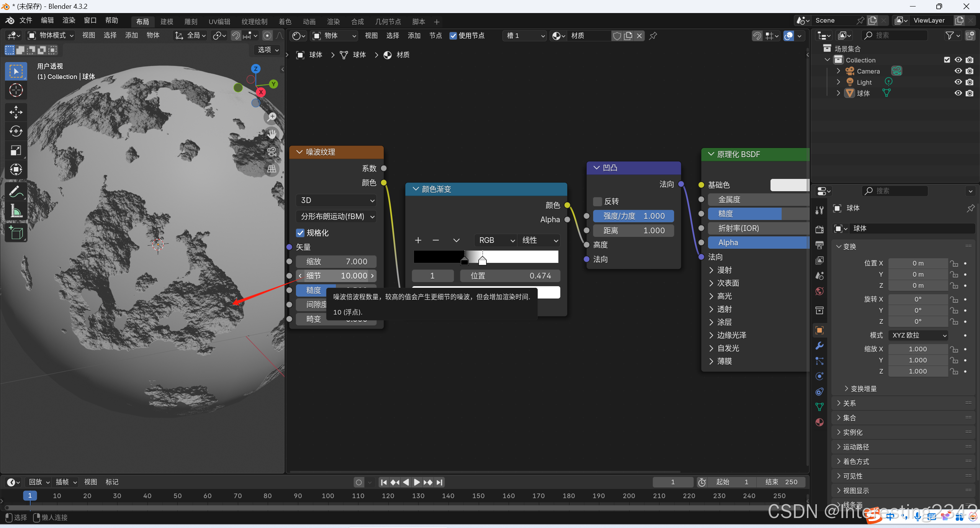Activate the Annotate pencil tool
This screenshot has height=528, width=980.
click(x=16, y=191)
